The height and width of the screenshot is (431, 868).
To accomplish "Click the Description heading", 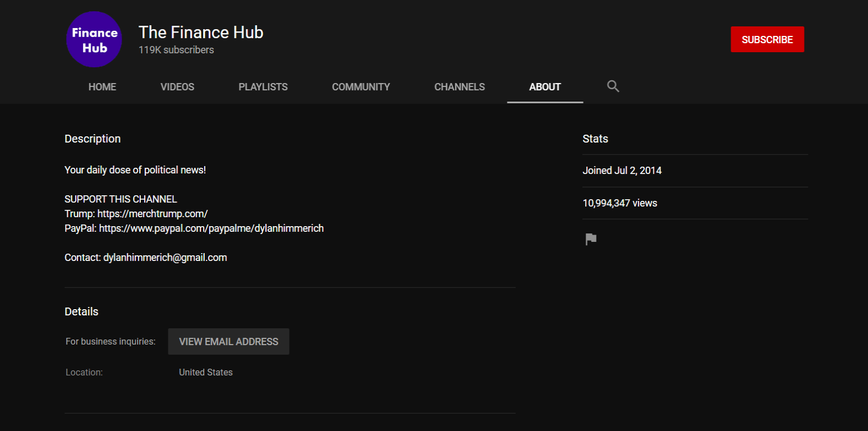I will click(93, 139).
